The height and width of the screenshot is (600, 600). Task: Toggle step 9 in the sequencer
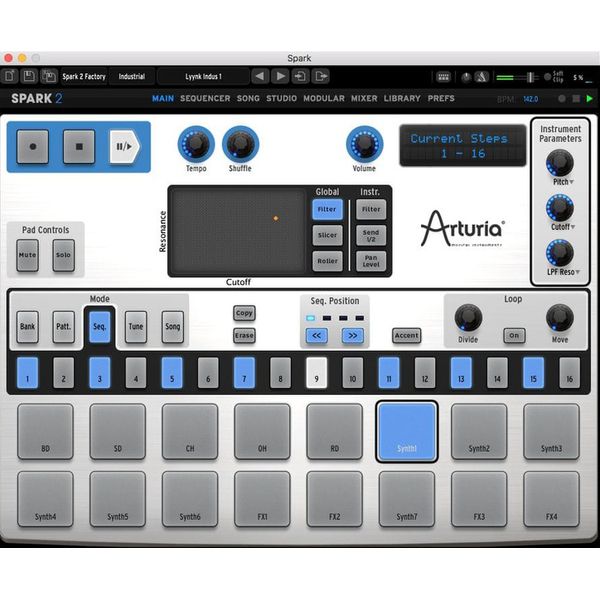[x=316, y=373]
